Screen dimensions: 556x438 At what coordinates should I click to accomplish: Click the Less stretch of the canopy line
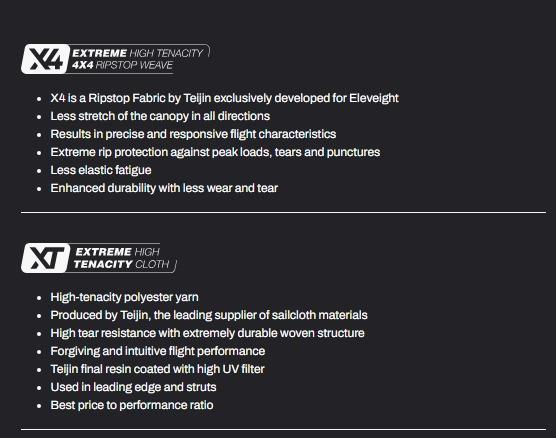tap(160, 116)
